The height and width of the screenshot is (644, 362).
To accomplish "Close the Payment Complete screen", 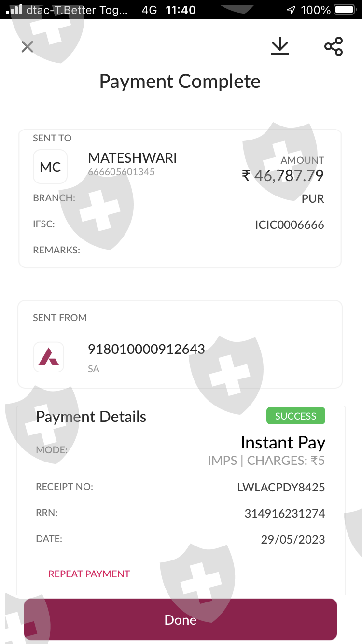I will [28, 47].
